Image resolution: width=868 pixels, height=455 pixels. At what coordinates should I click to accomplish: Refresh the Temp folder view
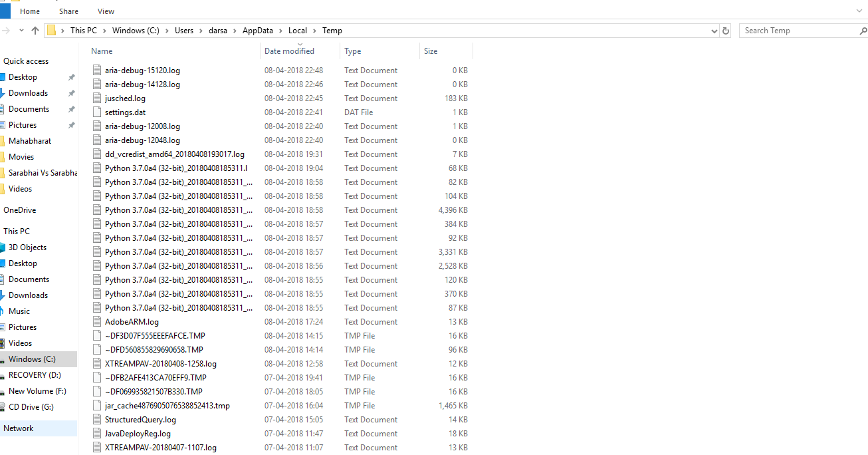coord(726,31)
